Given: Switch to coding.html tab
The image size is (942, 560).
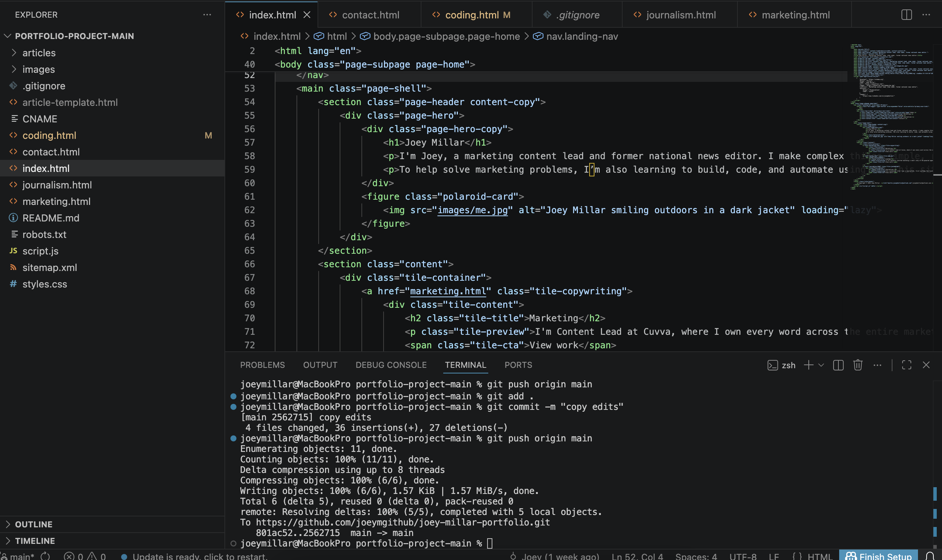Looking at the screenshot, I should pyautogui.click(x=477, y=15).
